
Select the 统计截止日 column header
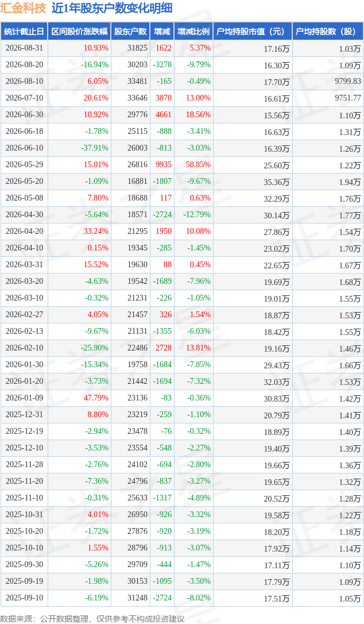point(24,32)
